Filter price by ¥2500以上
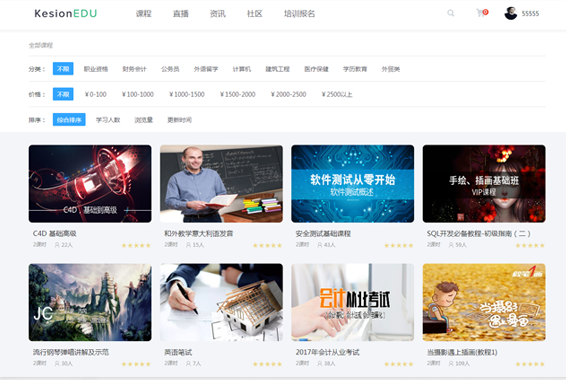The image size is (566, 380). 337,95
